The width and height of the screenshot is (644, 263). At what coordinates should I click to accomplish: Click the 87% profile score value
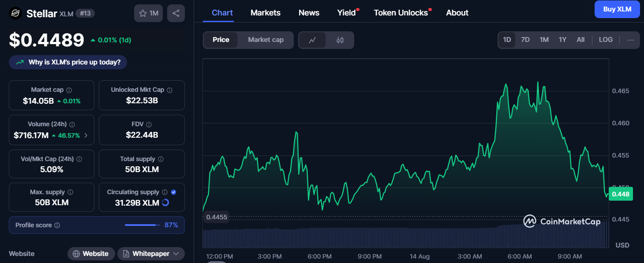(x=171, y=225)
